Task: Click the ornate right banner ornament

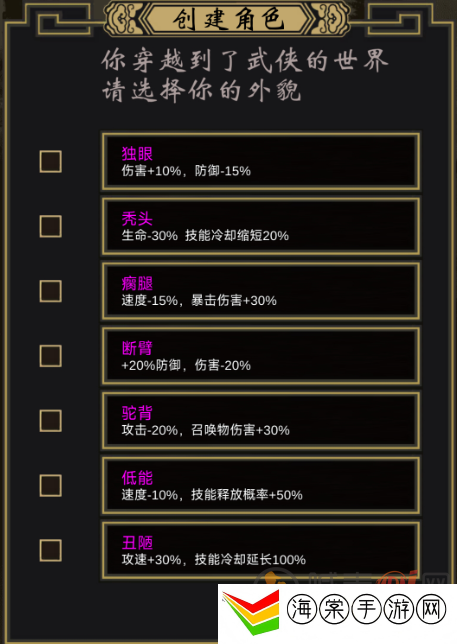Action: 332,18
